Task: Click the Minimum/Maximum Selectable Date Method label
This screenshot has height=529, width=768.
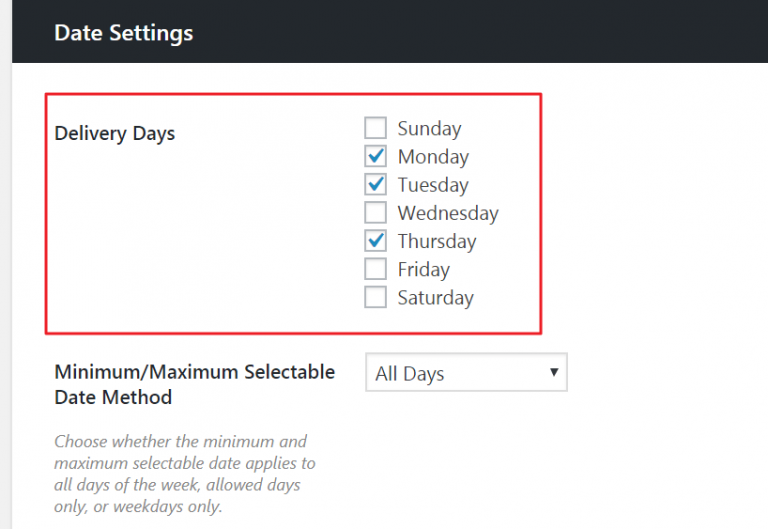Action: pos(194,384)
